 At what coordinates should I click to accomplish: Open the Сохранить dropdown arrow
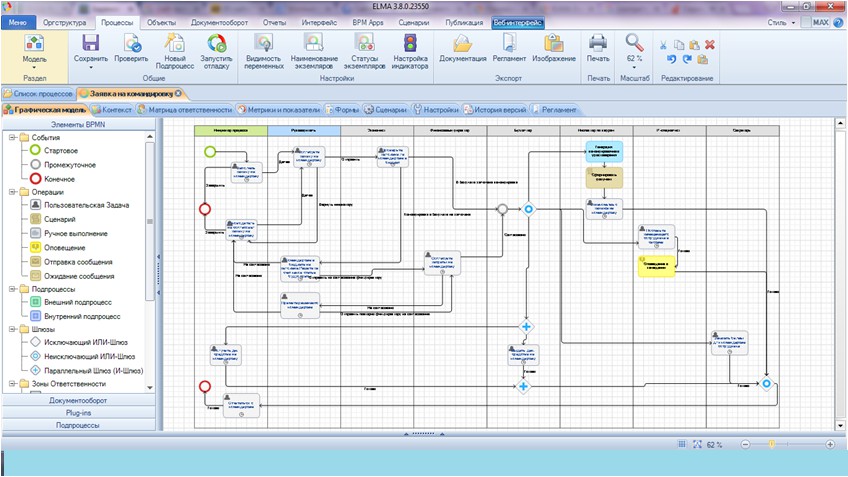point(90,68)
